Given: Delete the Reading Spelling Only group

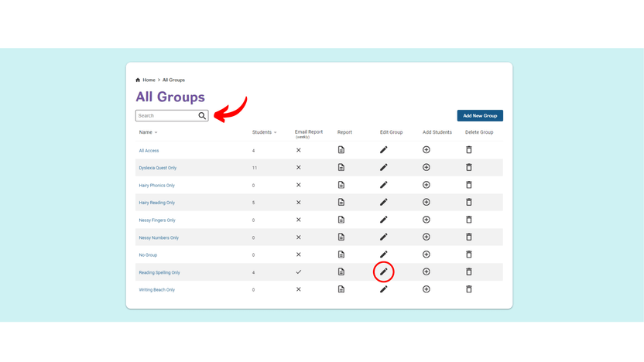Looking at the screenshot, I should pos(469,271).
